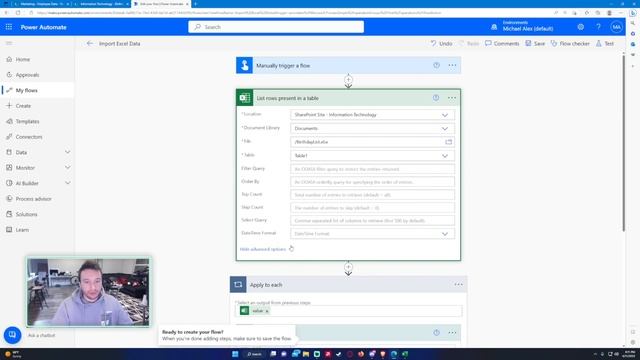
Task: Open the app launcher waffle icon
Action: [x=9, y=27]
